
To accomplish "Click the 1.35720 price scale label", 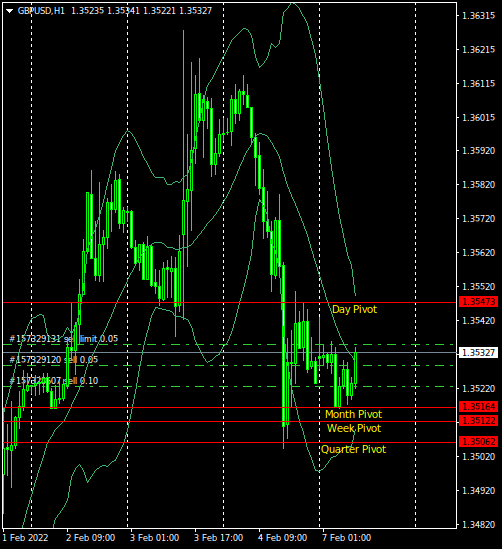I will [479, 219].
